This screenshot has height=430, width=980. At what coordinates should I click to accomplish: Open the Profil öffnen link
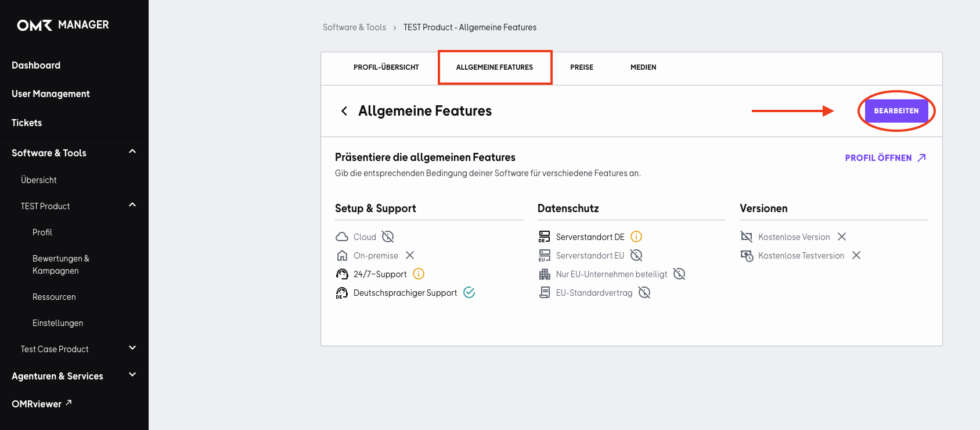point(885,158)
